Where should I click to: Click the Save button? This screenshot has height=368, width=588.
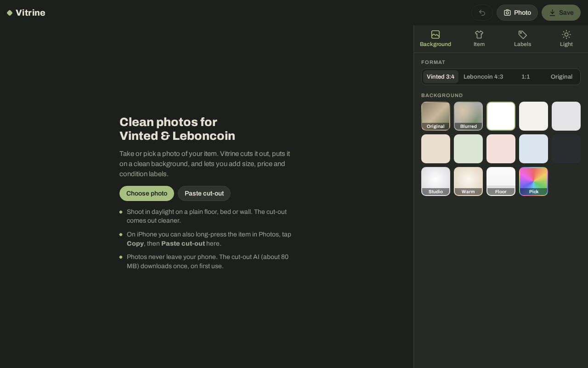click(561, 12)
